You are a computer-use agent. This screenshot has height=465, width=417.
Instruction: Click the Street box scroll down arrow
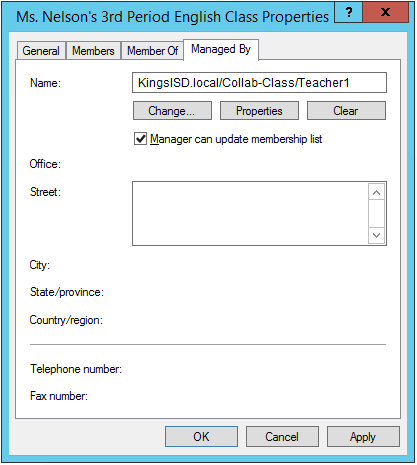pos(377,235)
